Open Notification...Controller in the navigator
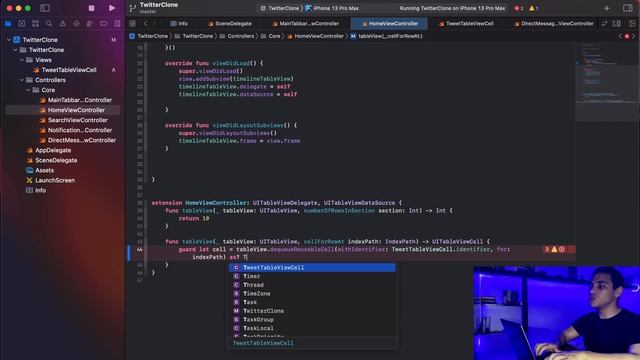This screenshot has width=640, height=360. [76, 130]
